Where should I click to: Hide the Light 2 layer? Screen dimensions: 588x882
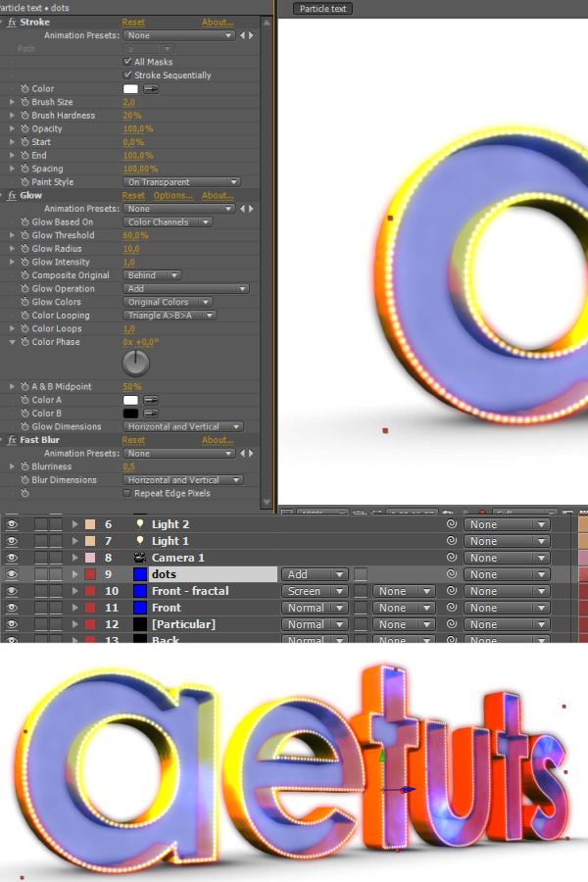pos(11,524)
